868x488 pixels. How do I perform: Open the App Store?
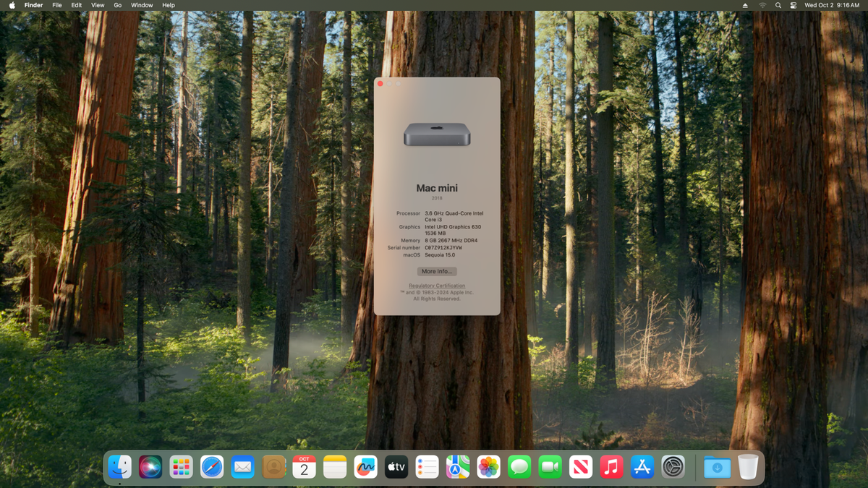point(642,467)
